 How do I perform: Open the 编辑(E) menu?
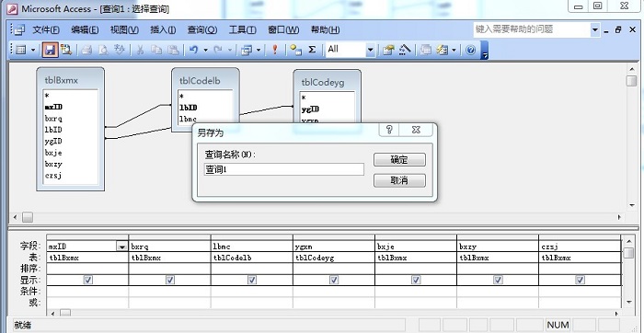(85, 29)
